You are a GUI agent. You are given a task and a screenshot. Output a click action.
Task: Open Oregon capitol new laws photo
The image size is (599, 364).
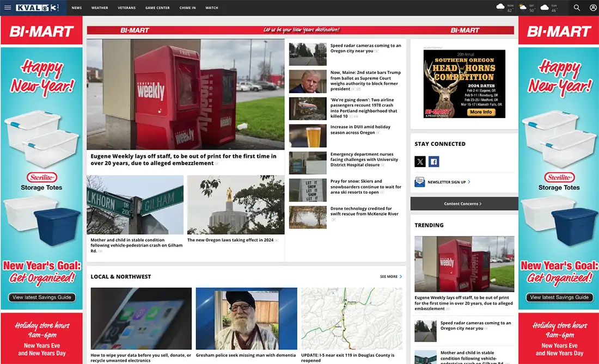pyautogui.click(x=236, y=205)
